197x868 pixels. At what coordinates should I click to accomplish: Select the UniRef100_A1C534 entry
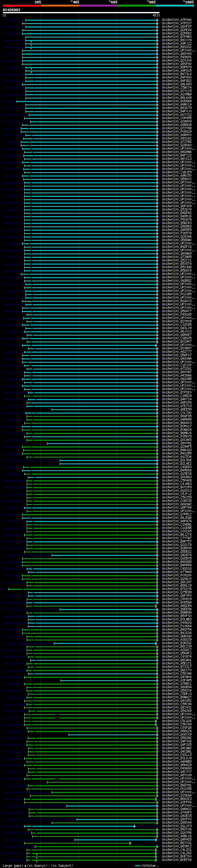pyautogui.click(x=176, y=457)
